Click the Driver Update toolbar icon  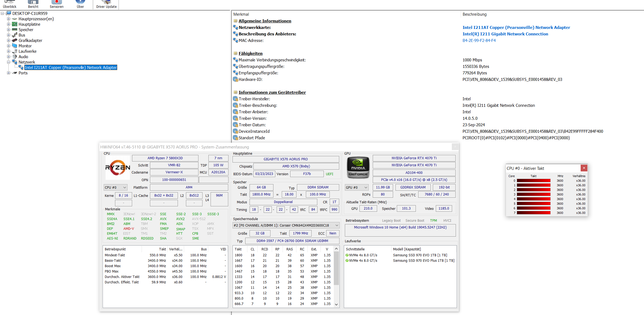click(106, 3)
